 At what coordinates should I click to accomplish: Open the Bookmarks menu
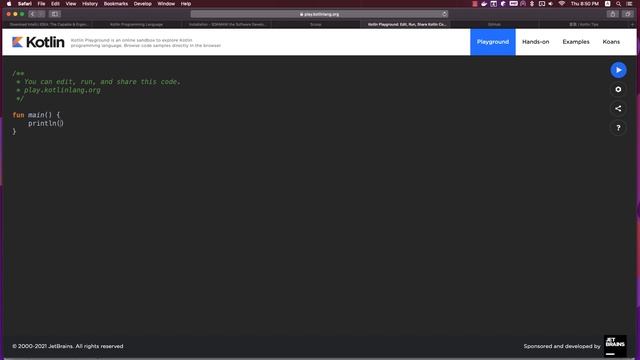pyautogui.click(x=116, y=4)
